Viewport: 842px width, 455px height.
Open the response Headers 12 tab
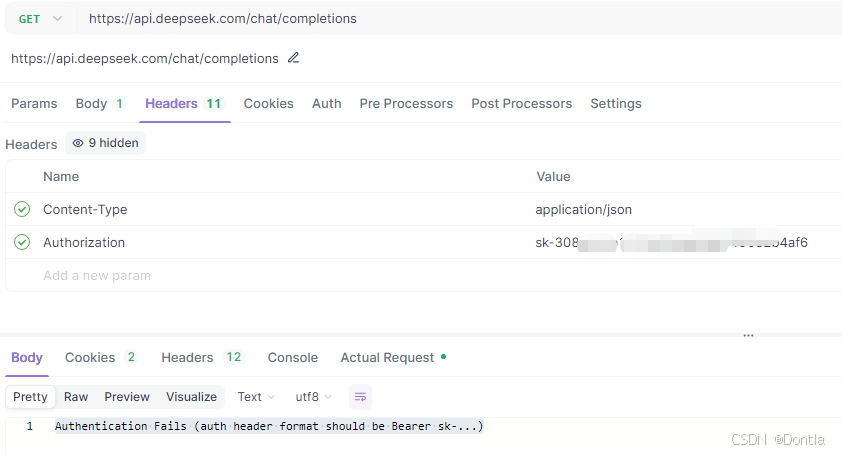(x=202, y=357)
